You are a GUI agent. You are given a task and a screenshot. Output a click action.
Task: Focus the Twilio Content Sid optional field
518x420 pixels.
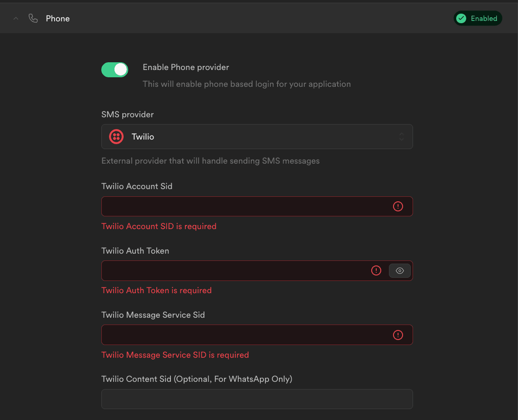(x=257, y=399)
